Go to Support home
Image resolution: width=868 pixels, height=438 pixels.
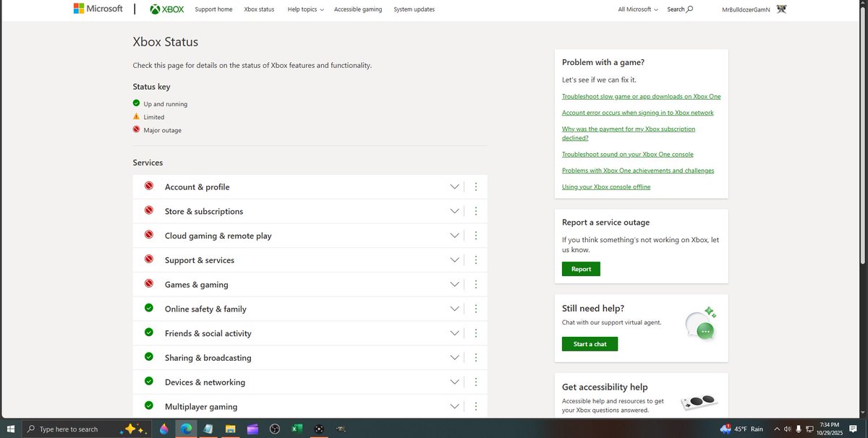(213, 9)
